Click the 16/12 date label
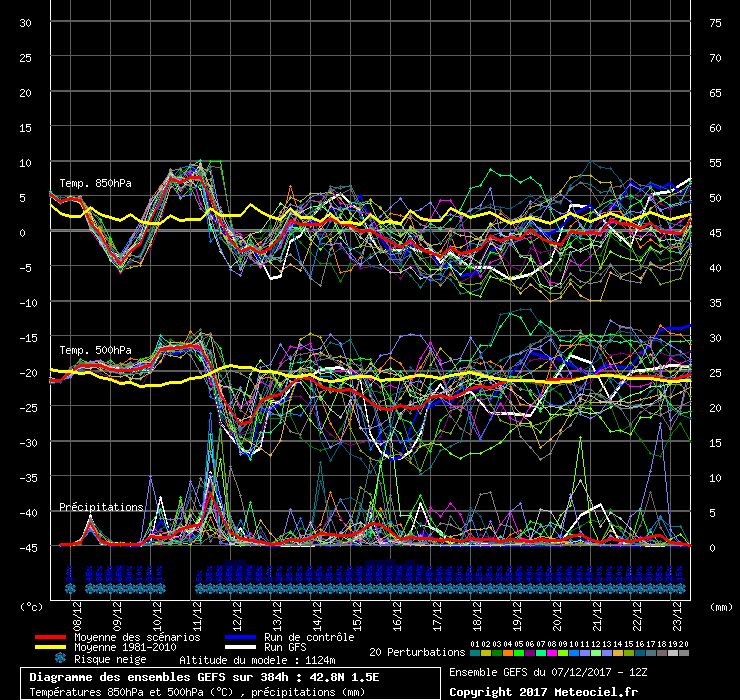740x700 pixels. click(x=397, y=616)
